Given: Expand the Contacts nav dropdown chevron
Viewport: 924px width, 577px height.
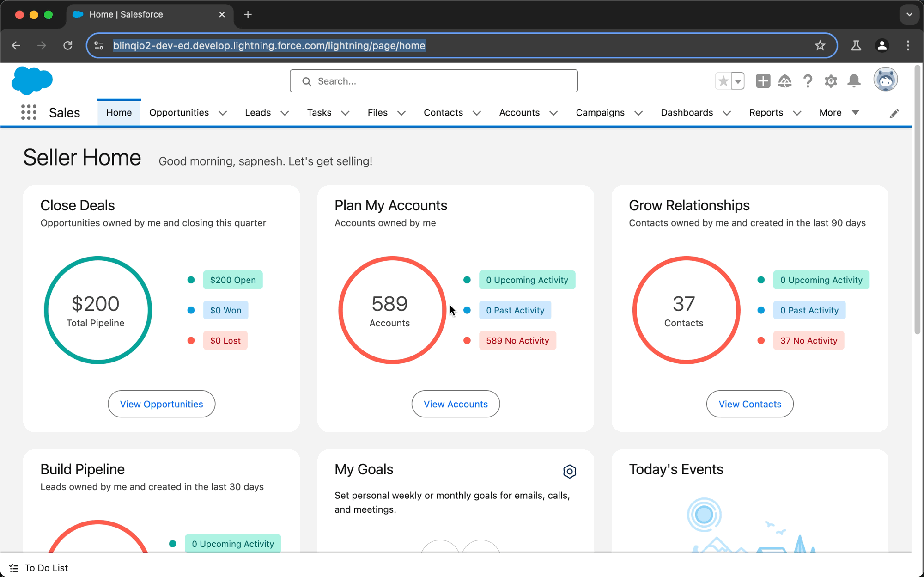Looking at the screenshot, I should [x=477, y=113].
